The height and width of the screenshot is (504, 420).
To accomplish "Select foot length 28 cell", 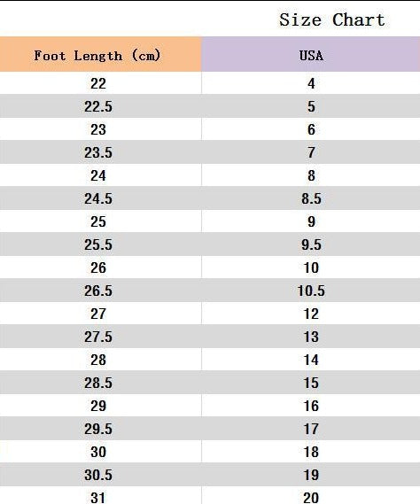I will click(101, 360).
